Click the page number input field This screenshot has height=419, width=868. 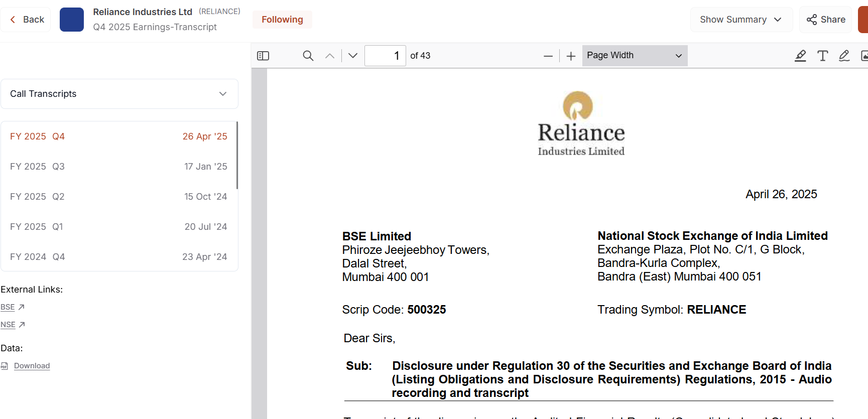[x=385, y=56]
